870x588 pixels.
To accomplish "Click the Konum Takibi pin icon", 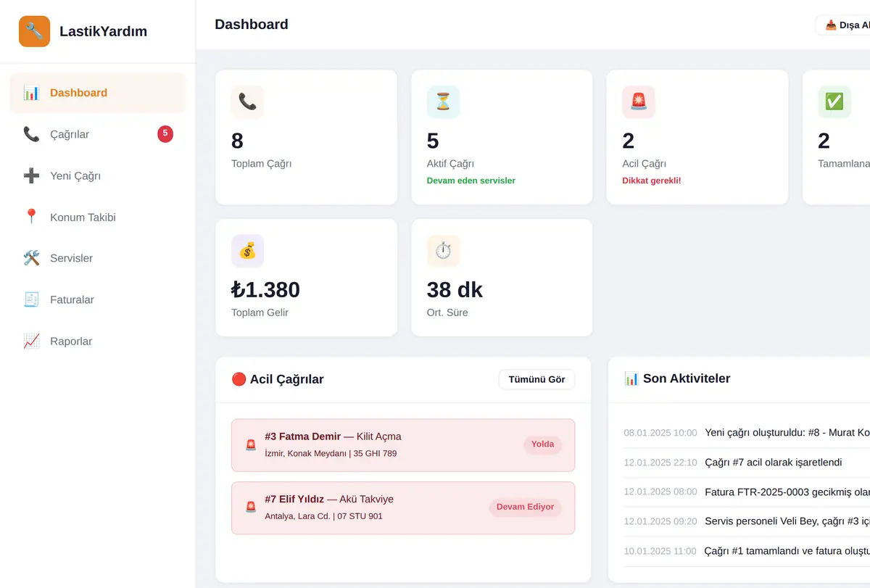I will 31,217.
